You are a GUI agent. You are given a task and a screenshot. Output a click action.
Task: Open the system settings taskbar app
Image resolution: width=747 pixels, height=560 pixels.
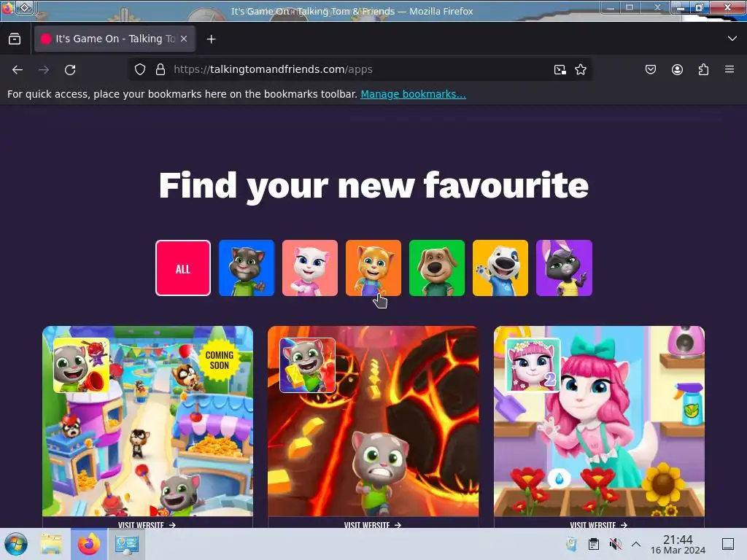[x=126, y=544]
